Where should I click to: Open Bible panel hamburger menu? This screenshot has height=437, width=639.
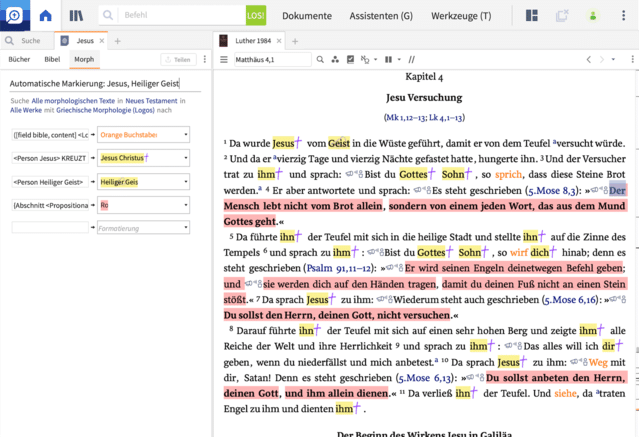[224, 60]
